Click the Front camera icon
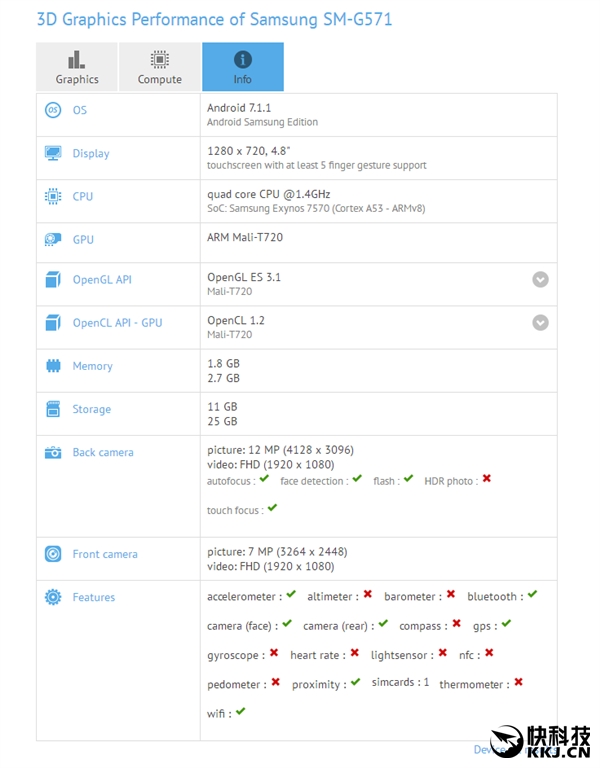Image resolution: width=600 pixels, height=768 pixels. tap(53, 554)
